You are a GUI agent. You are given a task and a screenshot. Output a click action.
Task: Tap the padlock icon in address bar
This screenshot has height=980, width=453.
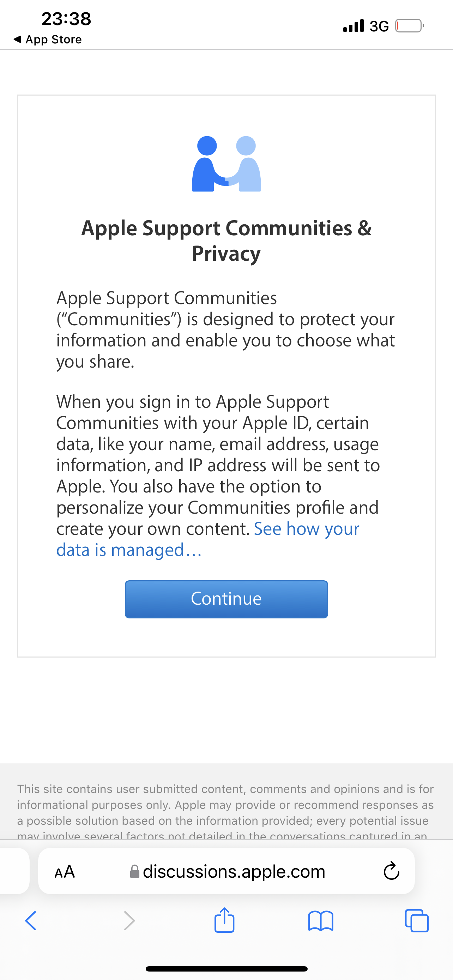point(135,872)
